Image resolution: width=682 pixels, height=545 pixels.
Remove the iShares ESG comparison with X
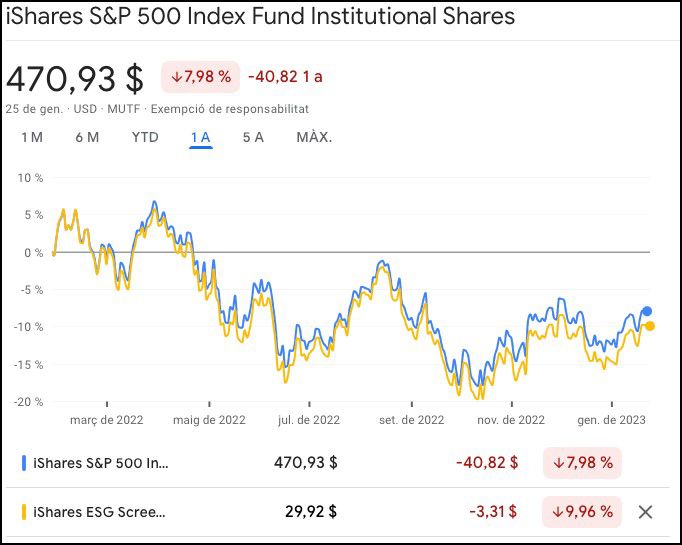(x=645, y=512)
